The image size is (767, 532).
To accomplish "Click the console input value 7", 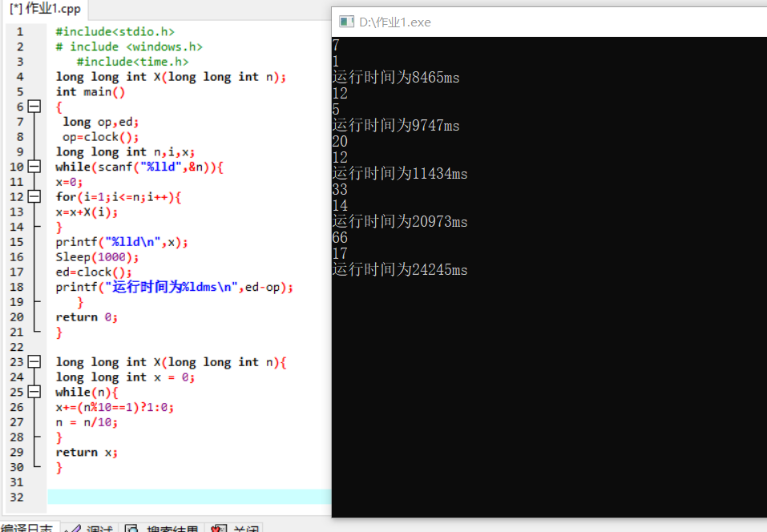I will [x=336, y=46].
